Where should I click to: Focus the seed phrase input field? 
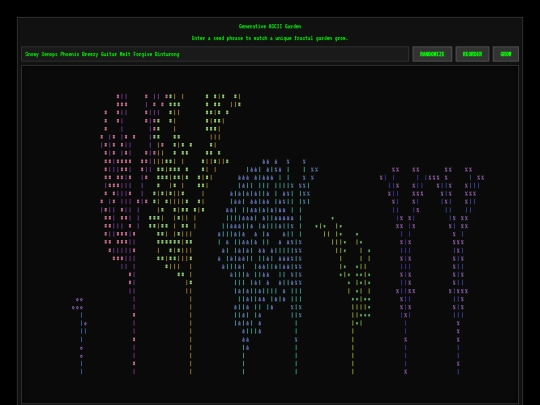point(215,54)
